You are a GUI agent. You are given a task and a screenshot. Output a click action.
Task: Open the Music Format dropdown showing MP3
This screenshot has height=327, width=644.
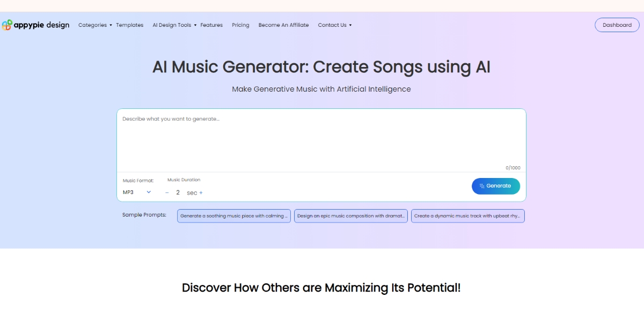tap(137, 191)
